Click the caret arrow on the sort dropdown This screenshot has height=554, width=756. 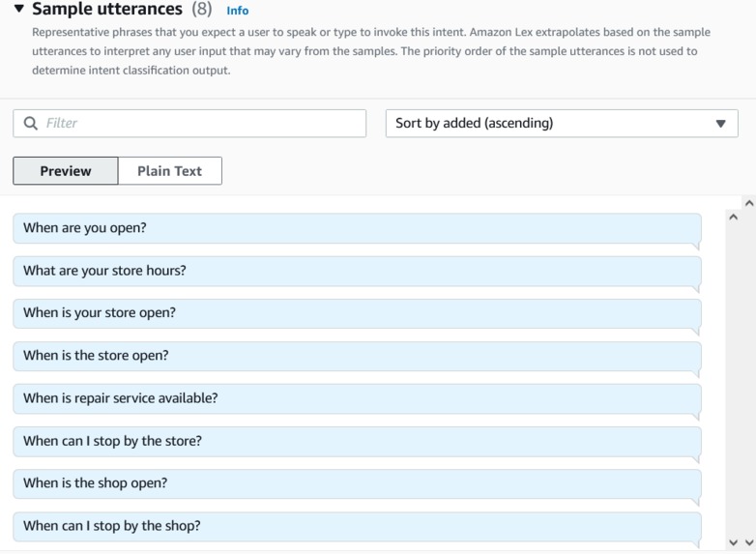pos(720,124)
